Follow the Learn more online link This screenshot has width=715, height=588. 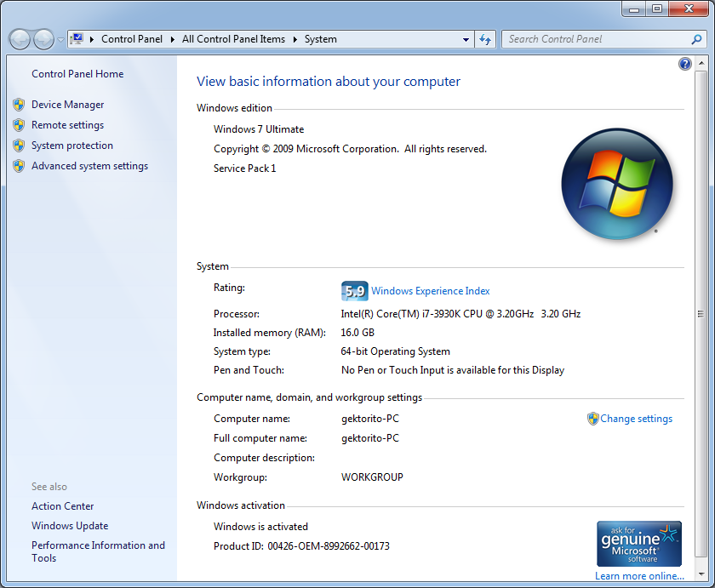[638, 576]
